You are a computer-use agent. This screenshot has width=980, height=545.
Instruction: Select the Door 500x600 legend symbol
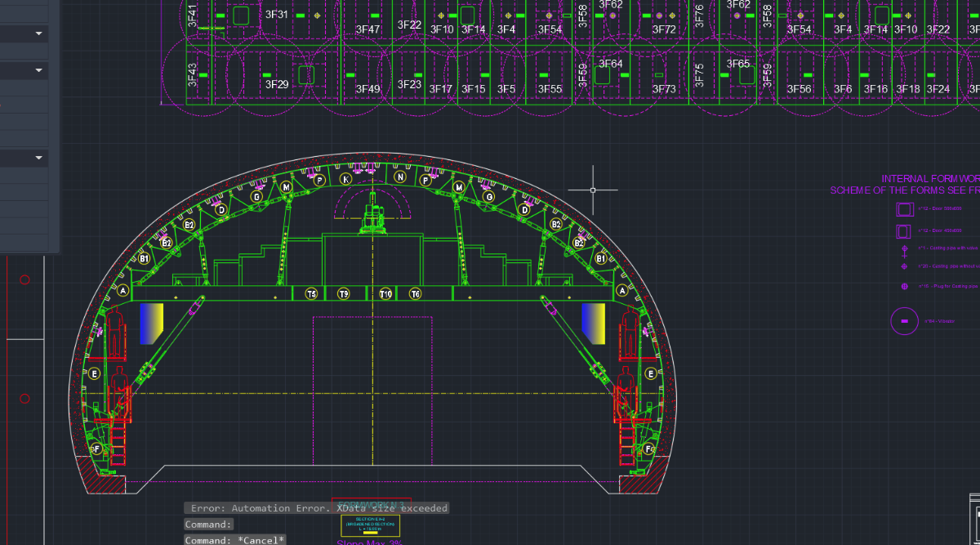click(x=904, y=209)
